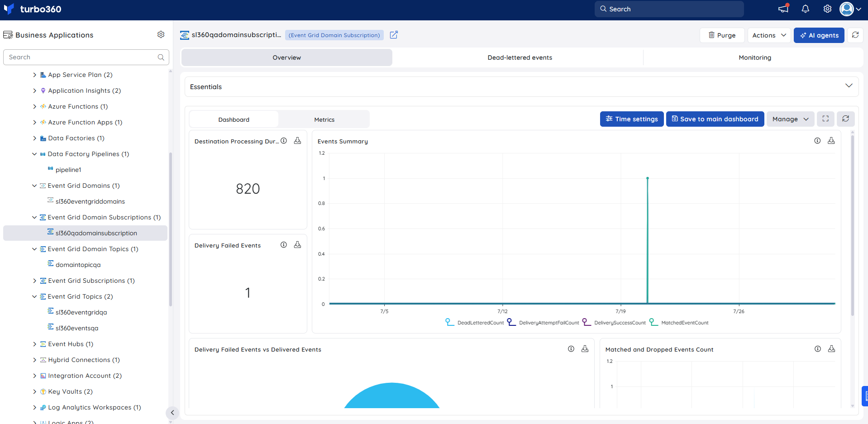868x424 pixels.
Task: Click the Event Grid Domain Subscription badge
Action: [334, 35]
